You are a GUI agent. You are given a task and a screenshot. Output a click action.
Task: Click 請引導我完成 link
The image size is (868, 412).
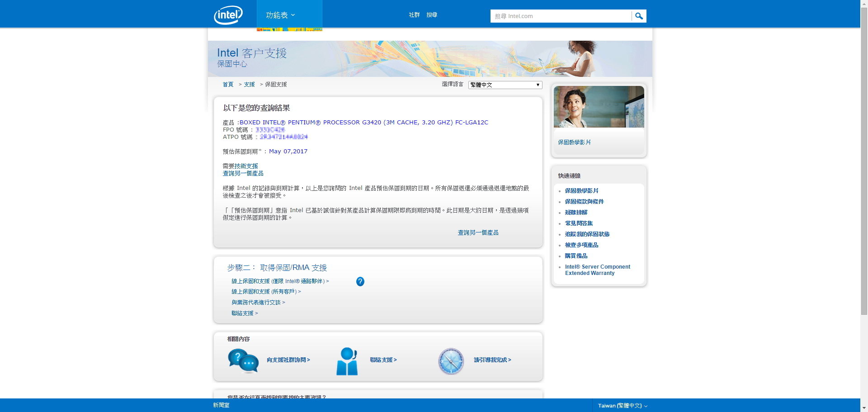click(492, 360)
